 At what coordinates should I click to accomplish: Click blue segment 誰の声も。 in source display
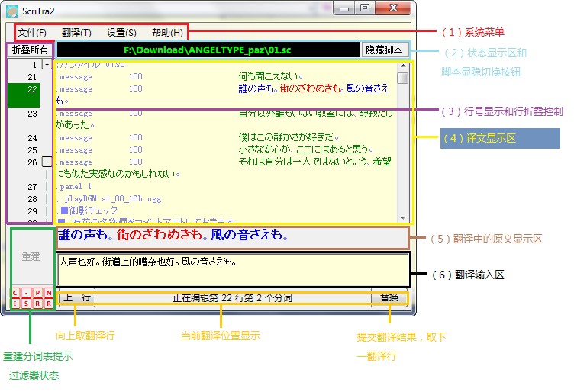pyautogui.click(x=87, y=235)
